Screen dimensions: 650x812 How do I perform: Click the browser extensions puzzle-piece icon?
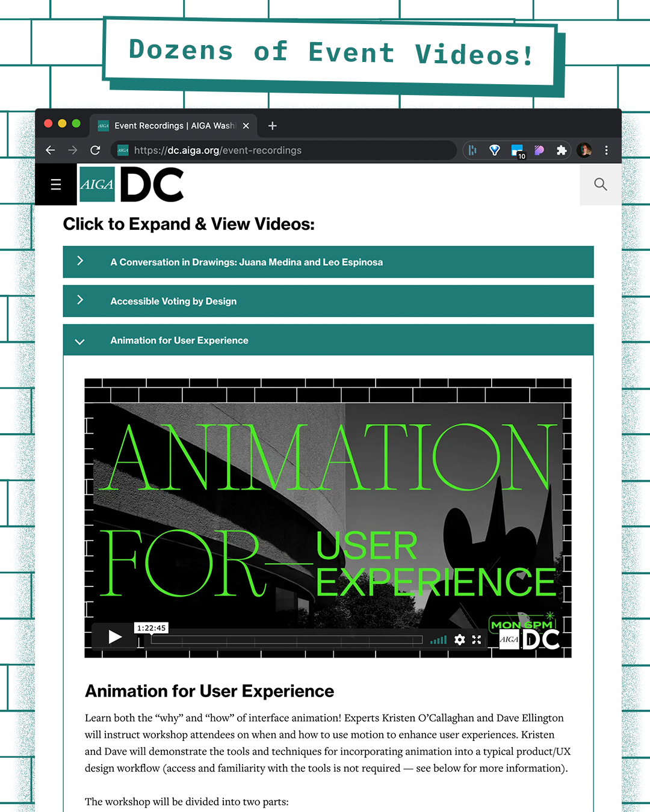coord(562,150)
